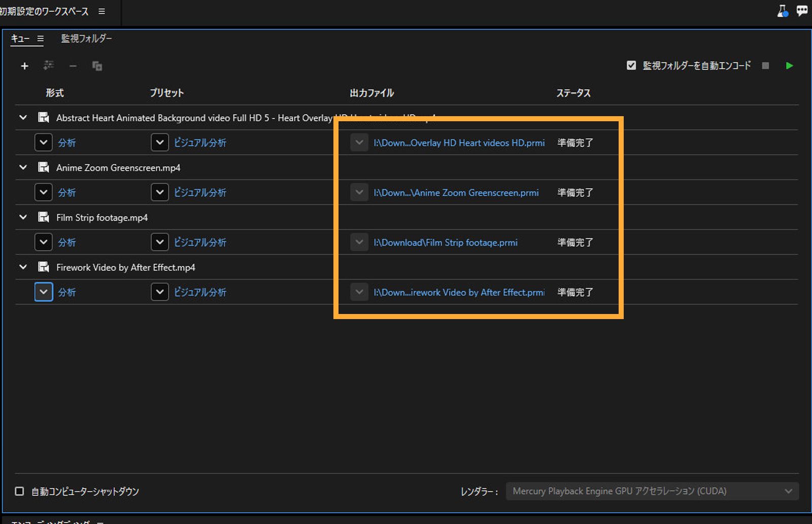Click the 形式 column header

tap(55, 93)
